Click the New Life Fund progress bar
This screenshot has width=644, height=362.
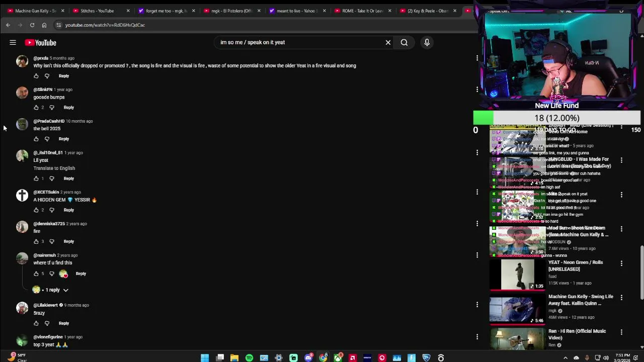pyautogui.click(x=556, y=118)
